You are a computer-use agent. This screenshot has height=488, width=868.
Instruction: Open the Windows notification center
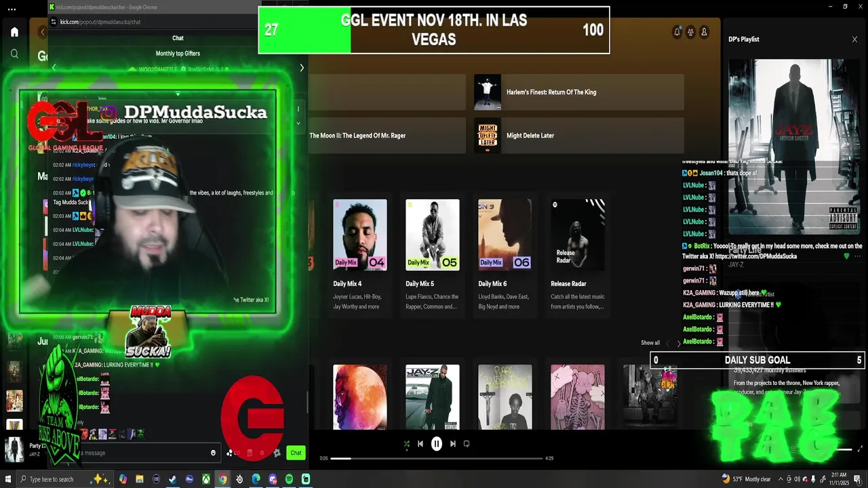click(x=858, y=479)
